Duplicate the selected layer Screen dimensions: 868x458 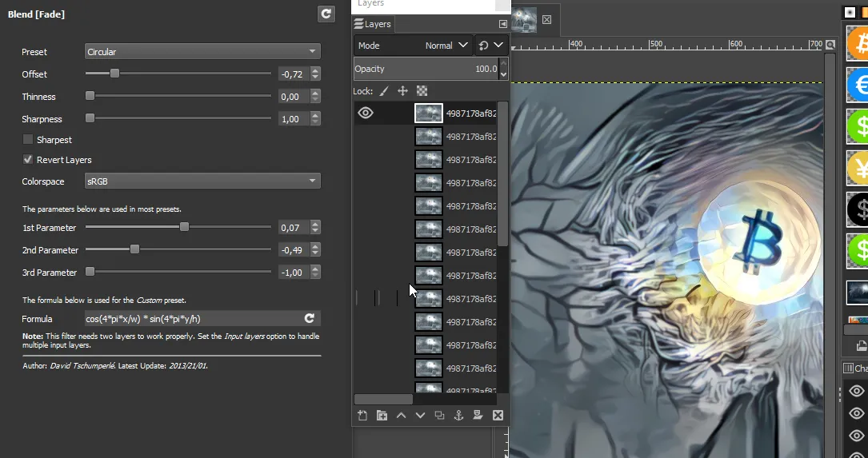[439, 416]
